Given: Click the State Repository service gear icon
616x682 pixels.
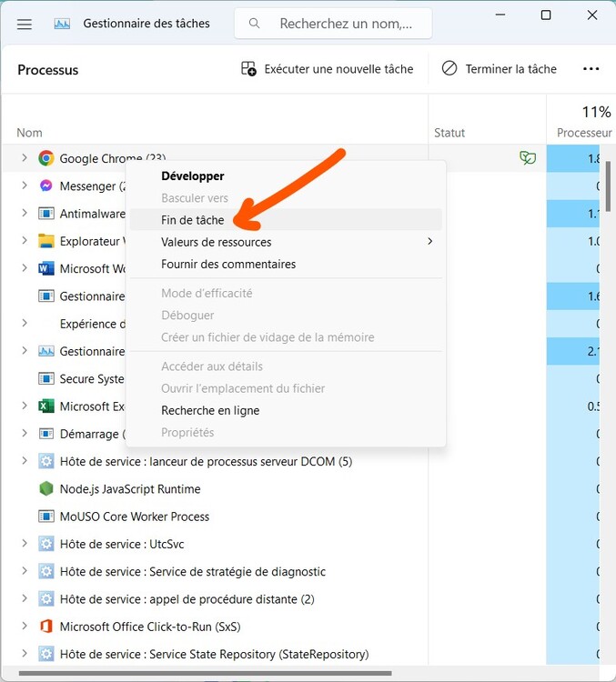Looking at the screenshot, I should pos(46,654).
